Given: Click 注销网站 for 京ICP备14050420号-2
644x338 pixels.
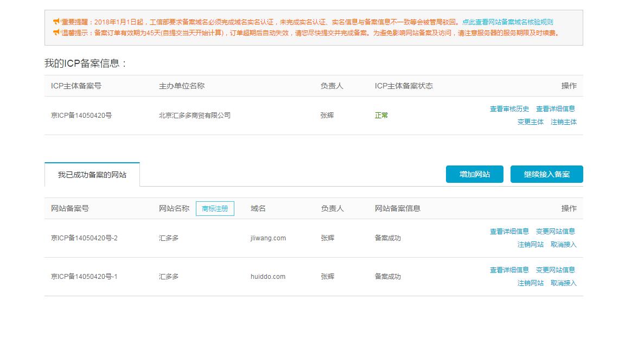Looking at the screenshot, I should coord(532,245).
